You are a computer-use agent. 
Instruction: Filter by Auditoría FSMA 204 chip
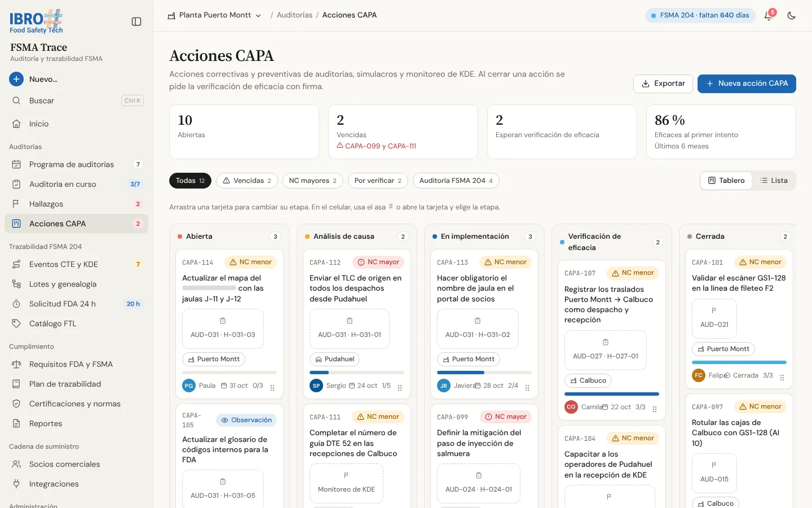point(456,181)
